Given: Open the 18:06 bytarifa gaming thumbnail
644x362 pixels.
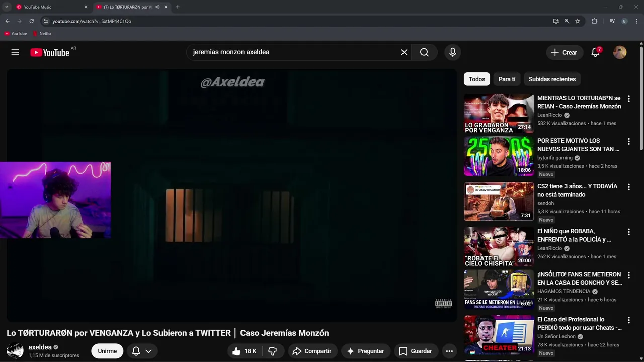Looking at the screenshot, I should pos(499,156).
